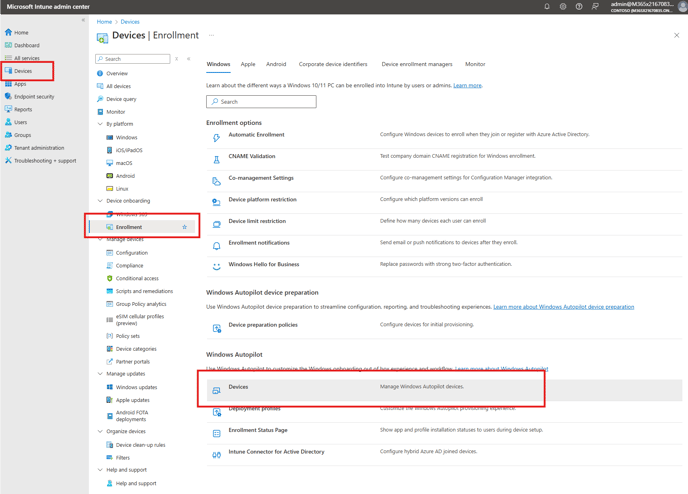Click the Home icon in left navigation
Image resolution: width=688 pixels, height=494 pixels.
(x=8, y=32)
